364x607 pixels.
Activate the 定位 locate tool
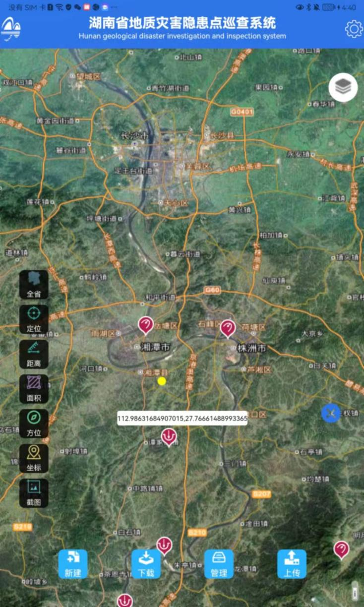point(34,319)
